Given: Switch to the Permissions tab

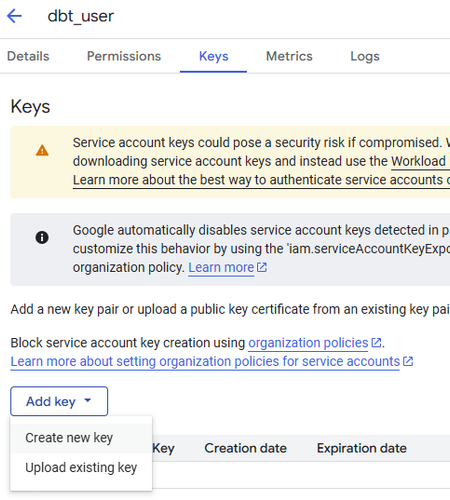Looking at the screenshot, I should pos(124,56).
